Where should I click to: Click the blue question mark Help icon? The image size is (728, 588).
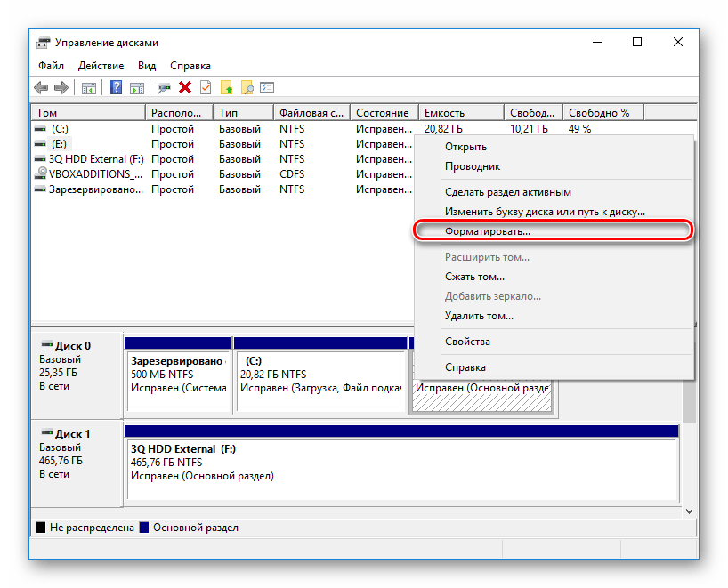click(116, 87)
